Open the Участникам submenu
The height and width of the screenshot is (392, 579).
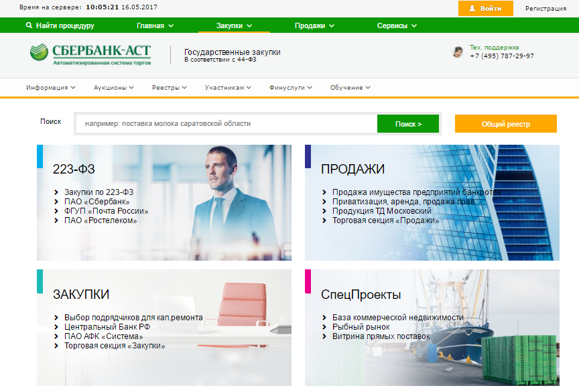click(x=228, y=87)
